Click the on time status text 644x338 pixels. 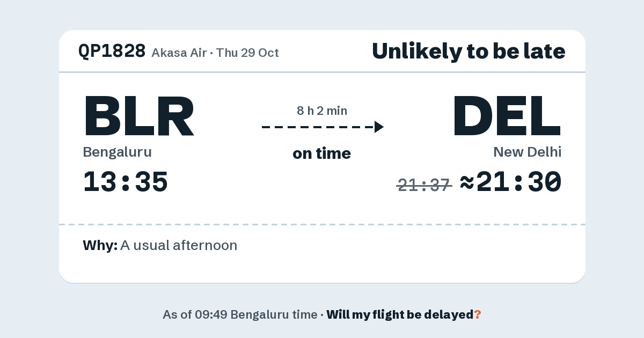click(322, 153)
